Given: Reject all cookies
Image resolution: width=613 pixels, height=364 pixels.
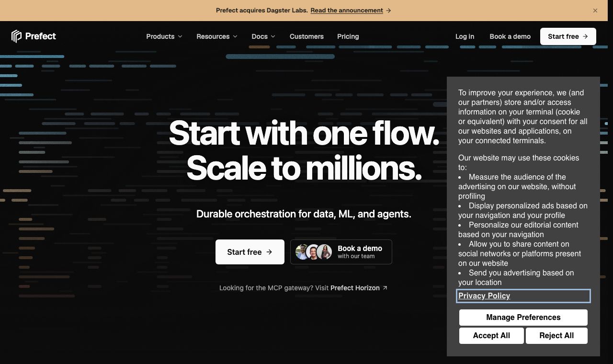Looking at the screenshot, I should click(556, 336).
